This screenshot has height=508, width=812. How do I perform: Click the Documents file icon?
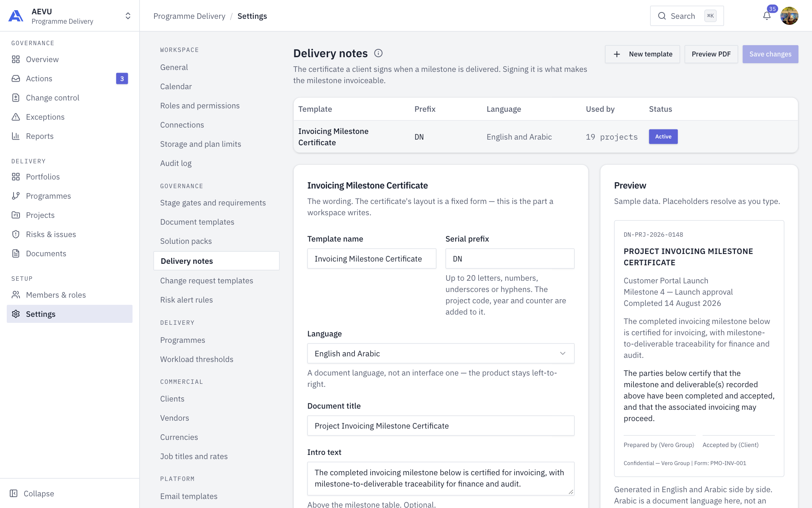pos(16,254)
